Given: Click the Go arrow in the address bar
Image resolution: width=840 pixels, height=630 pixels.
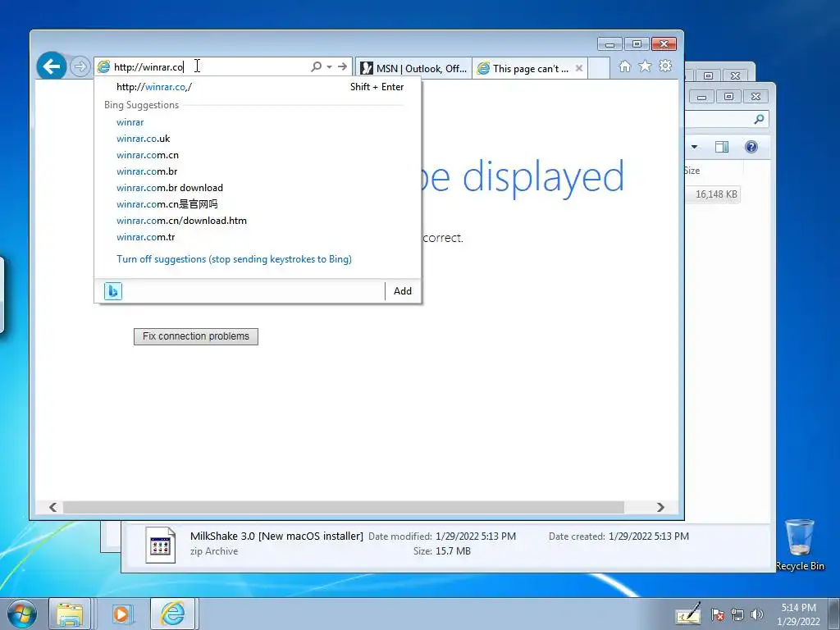Looking at the screenshot, I should click(x=342, y=66).
